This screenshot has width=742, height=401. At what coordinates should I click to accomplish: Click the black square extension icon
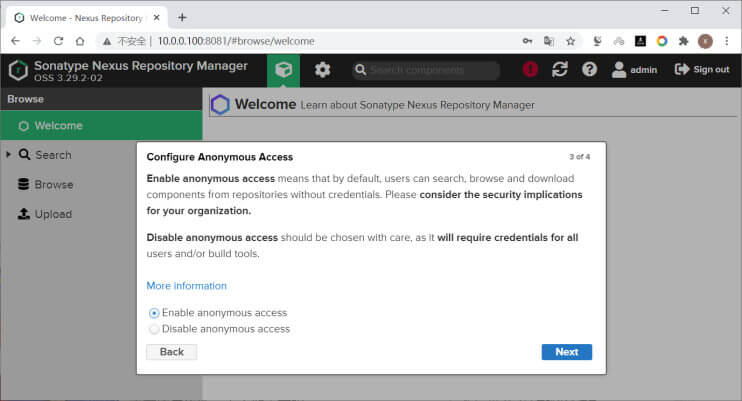point(640,41)
